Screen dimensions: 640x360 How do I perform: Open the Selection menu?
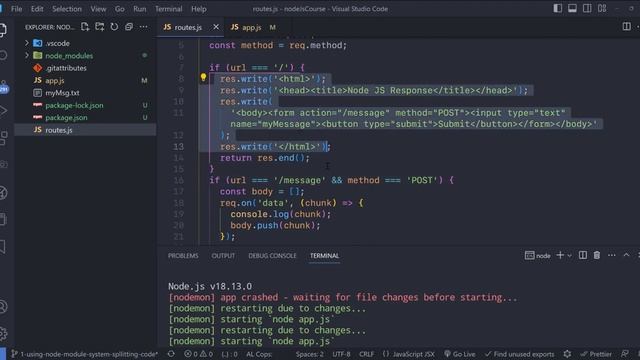[67, 9]
